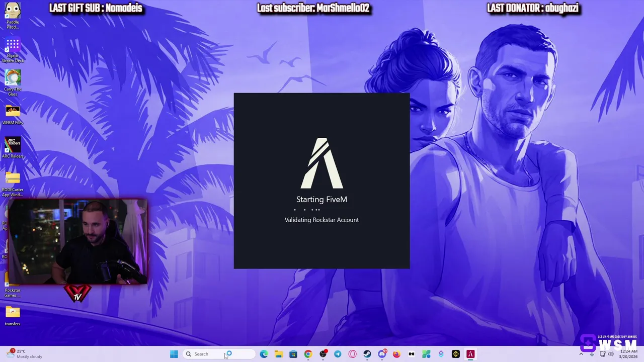This screenshot has width=644, height=362.
Task: Click the FiveM logo in splash window
Action: [x=322, y=163]
